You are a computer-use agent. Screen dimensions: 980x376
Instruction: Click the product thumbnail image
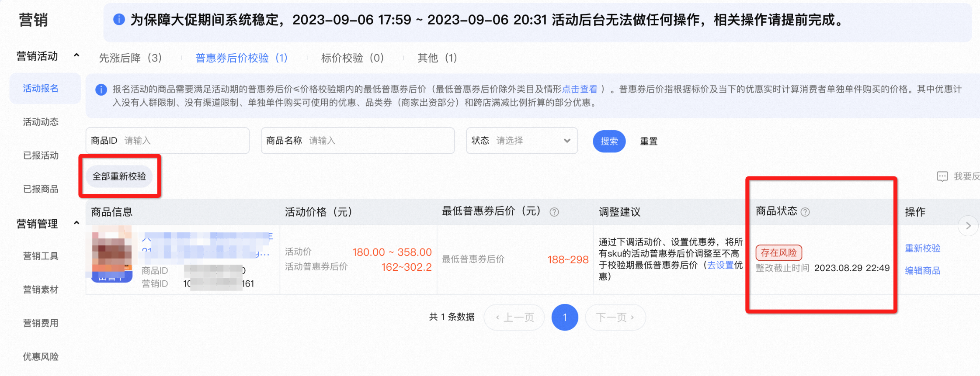[111, 254]
